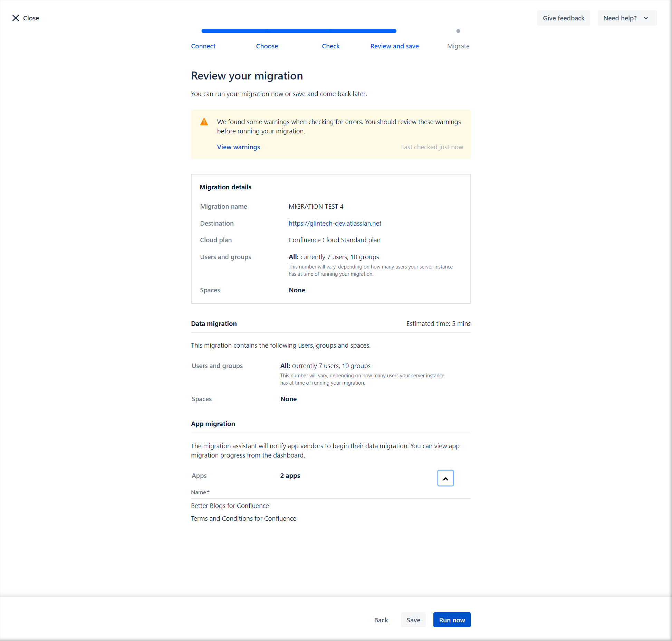Go to Connect step
Screen dimensions: 672x641
point(203,46)
